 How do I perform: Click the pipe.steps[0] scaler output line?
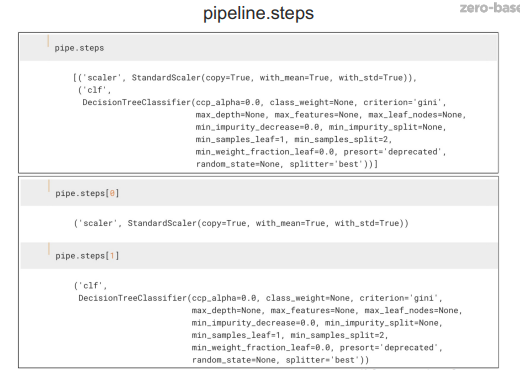tap(241, 223)
